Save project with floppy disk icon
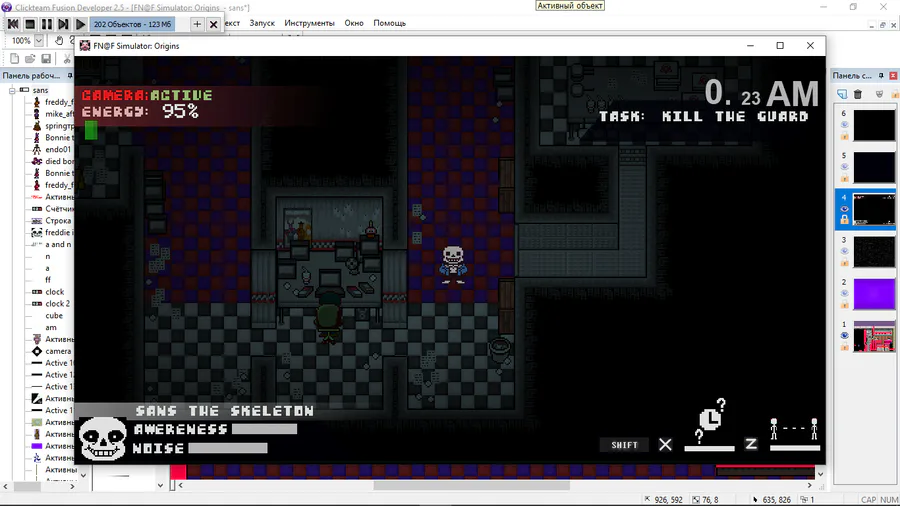This screenshot has width=900, height=506. click(46, 59)
